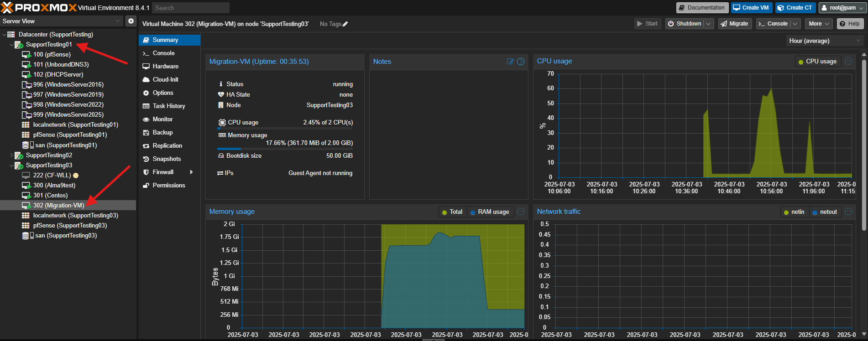Click the Documentation button

click(702, 8)
